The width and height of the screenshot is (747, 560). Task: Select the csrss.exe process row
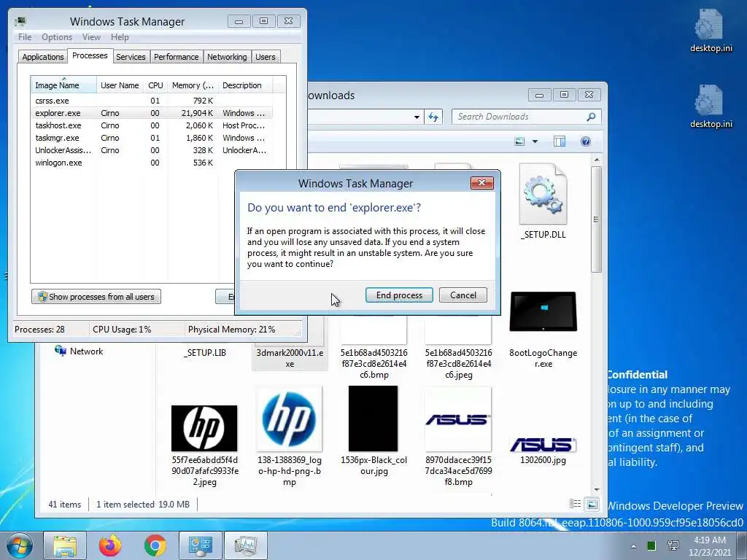[152, 101]
